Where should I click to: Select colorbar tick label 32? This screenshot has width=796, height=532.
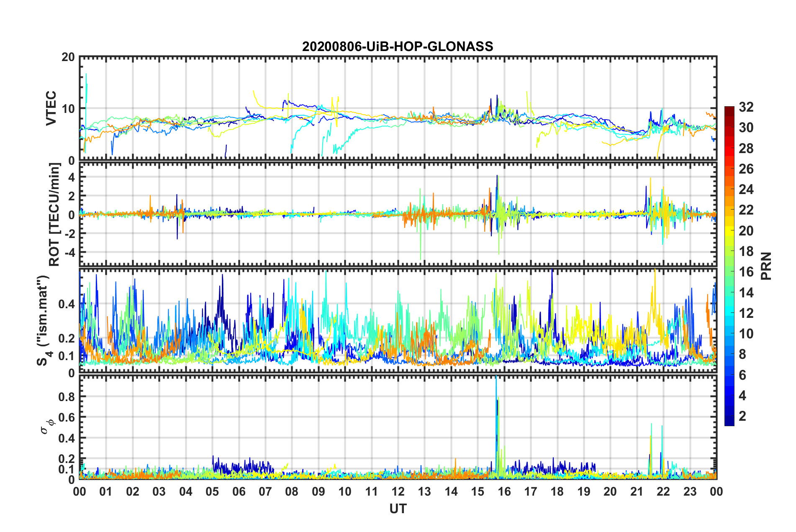point(746,107)
